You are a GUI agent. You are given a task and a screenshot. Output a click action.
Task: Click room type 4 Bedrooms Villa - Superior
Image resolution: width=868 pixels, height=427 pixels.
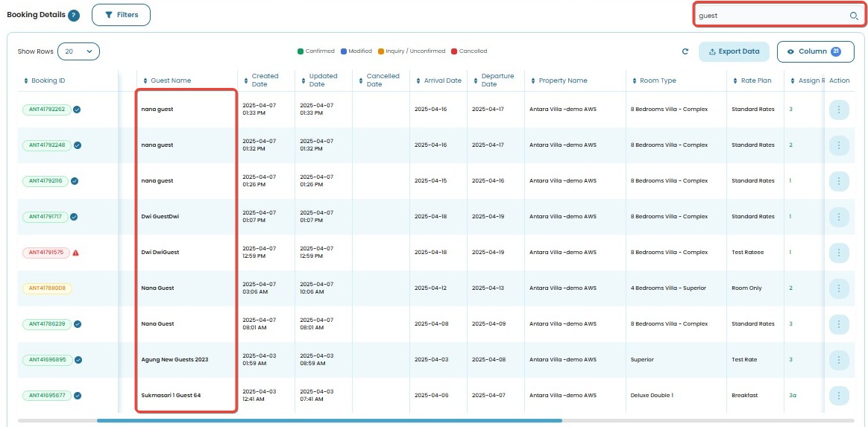point(669,288)
